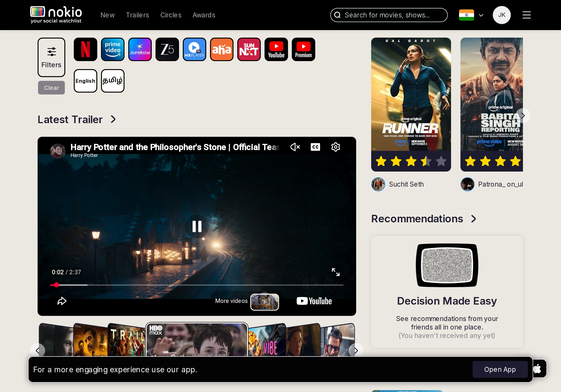Select the Z5 streaming filter icon

(x=167, y=49)
